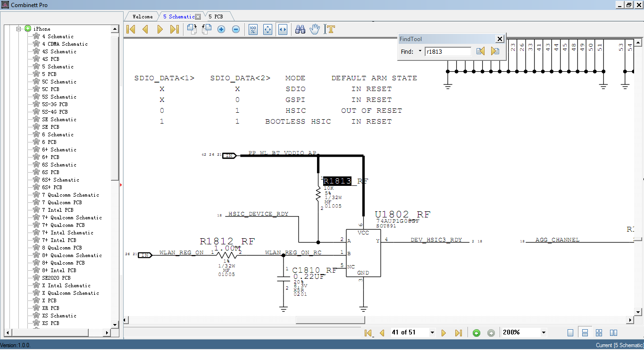
Task: Click tree panel scroll right arrow
Action: [x=107, y=333]
